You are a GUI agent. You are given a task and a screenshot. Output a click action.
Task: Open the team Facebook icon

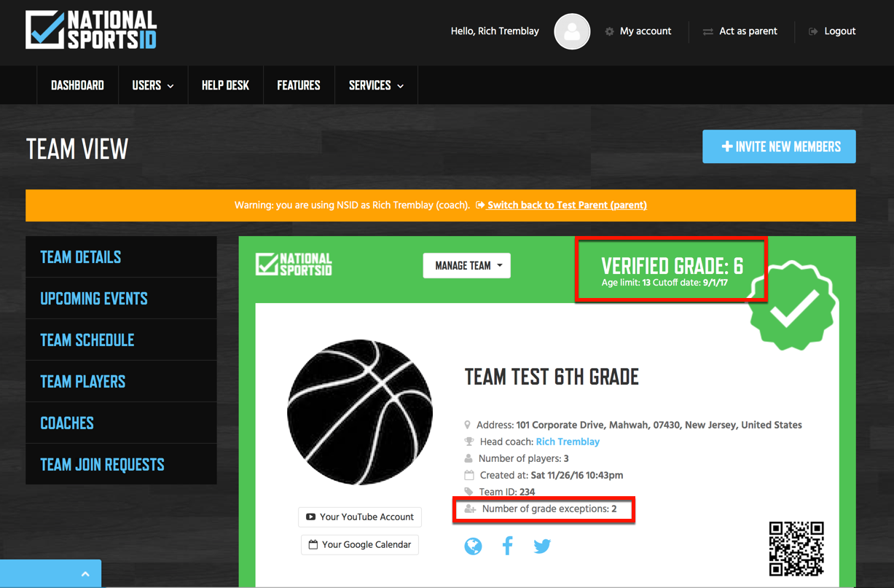pyautogui.click(x=508, y=546)
